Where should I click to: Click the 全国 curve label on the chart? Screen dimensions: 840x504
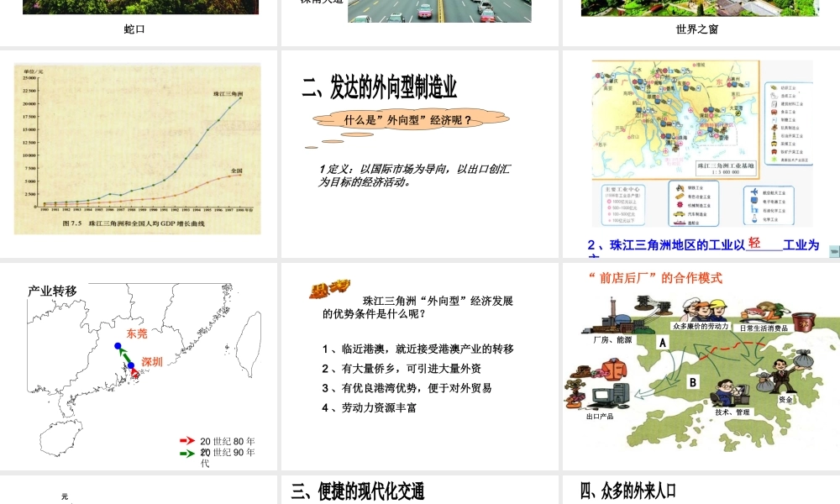tap(236, 171)
